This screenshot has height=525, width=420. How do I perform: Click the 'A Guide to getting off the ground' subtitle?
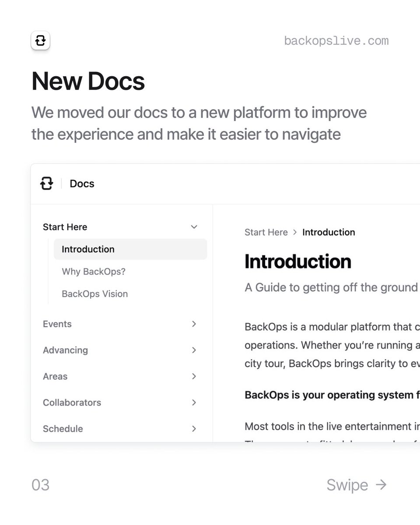tap(331, 287)
